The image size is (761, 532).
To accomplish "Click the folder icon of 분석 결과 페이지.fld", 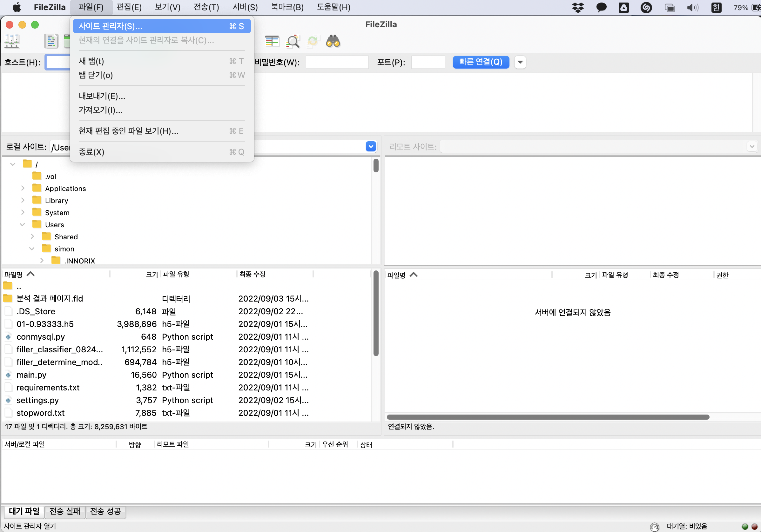I will (8, 298).
